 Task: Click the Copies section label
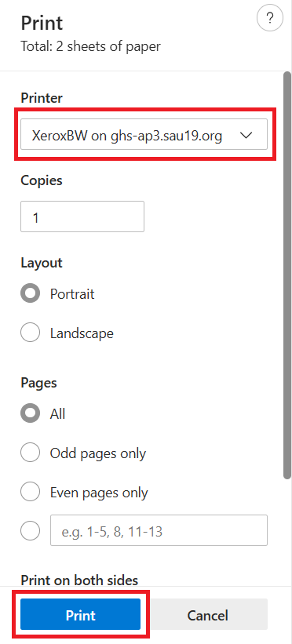41,180
